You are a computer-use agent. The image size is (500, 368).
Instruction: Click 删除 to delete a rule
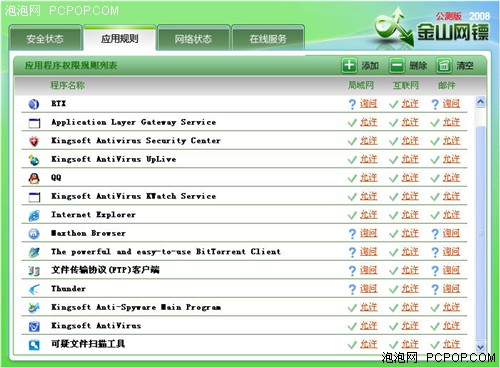click(x=418, y=66)
